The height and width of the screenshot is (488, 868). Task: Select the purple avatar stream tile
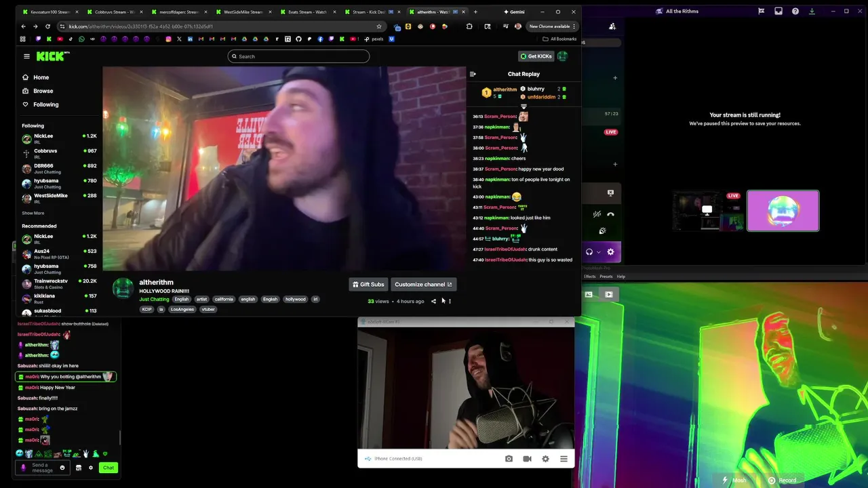click(x=783, y=211)
